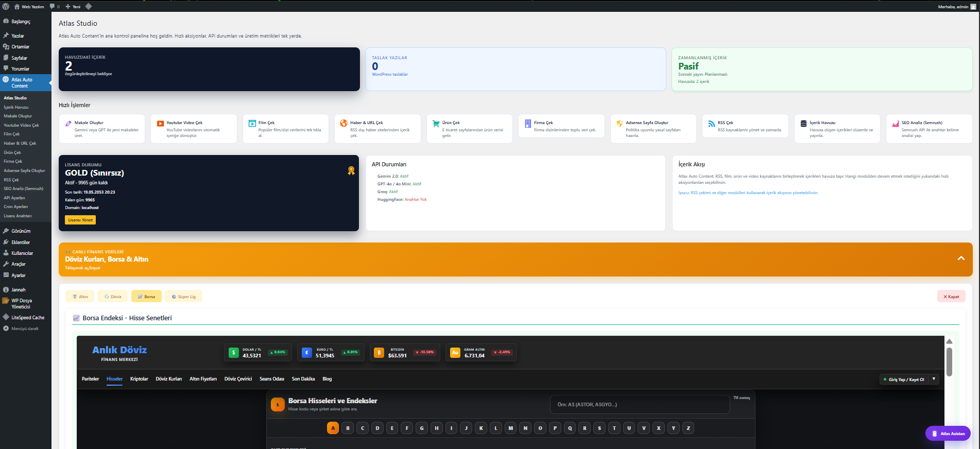Click the feed icon on RSS Çek card

[712, 124]
